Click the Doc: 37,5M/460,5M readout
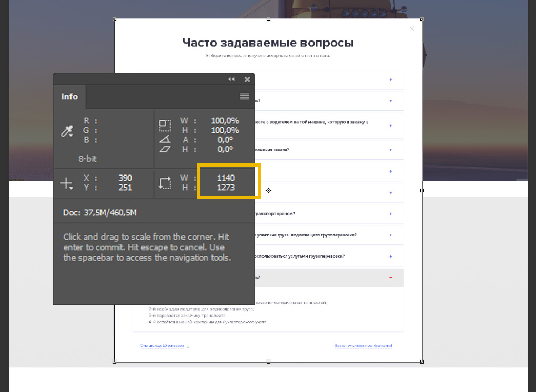536x392 pixels. [100, 213]
